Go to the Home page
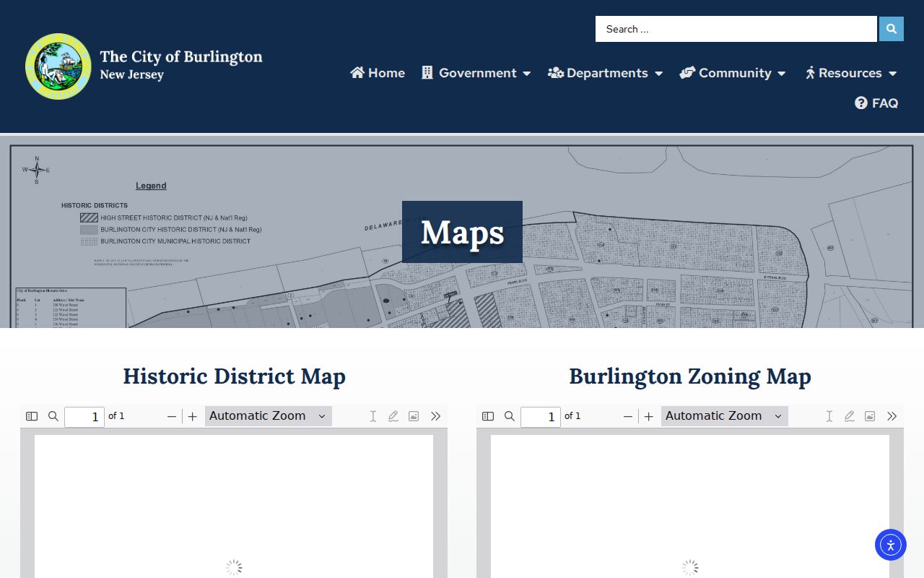924x578 pixels. coord(378,73)
